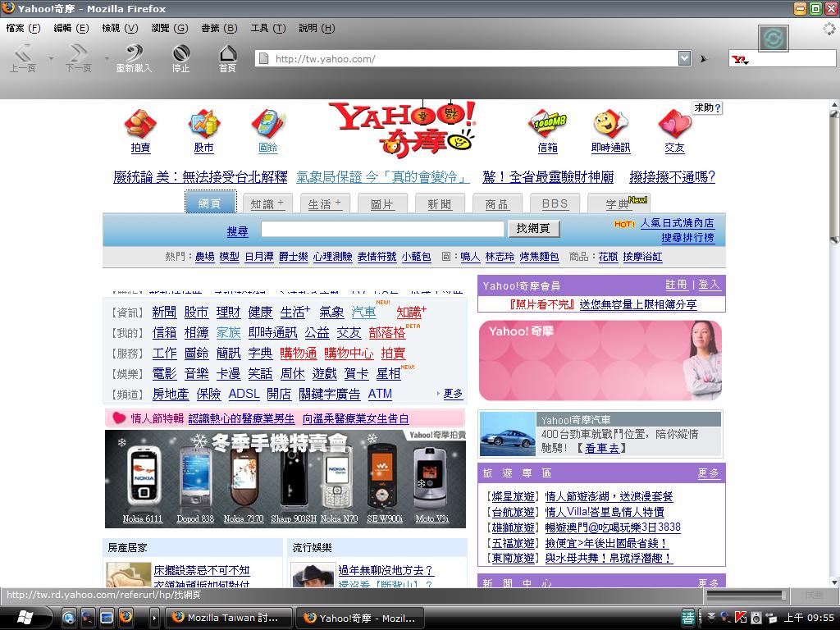Click the 交友 hearts icon

pyautogui.click(x=674, y=124)
